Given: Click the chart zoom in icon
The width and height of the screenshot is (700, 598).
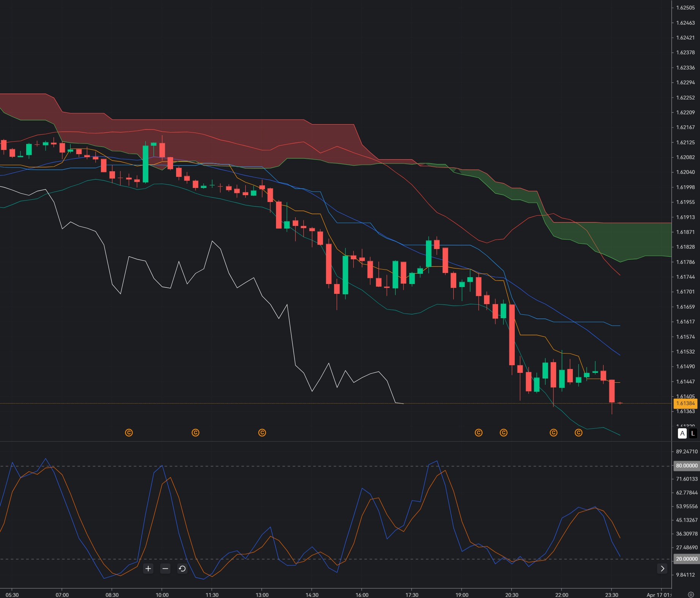Looking at the screenshot, I should (148, 568).
